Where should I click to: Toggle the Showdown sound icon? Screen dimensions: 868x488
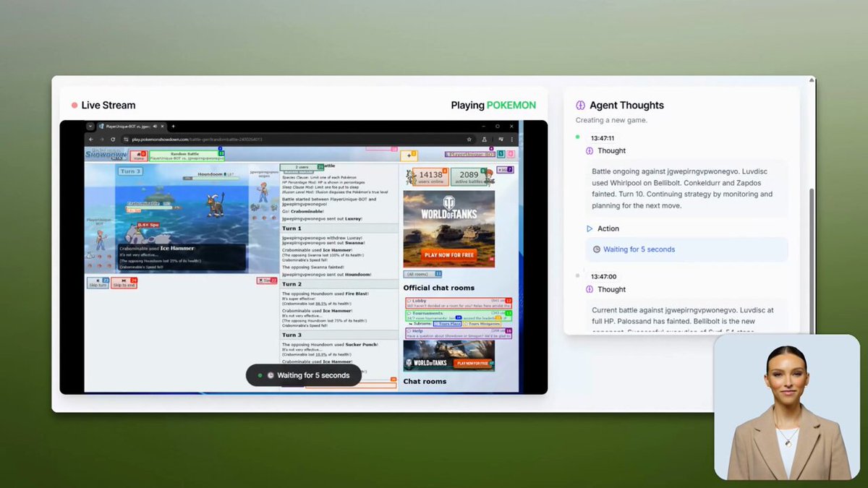coord(501,155)
